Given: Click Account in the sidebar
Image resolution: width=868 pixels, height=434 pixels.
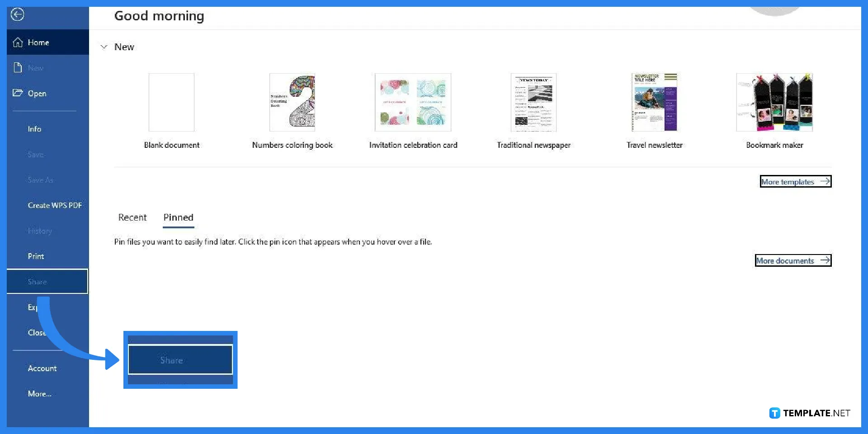Looking at the screenshot, I should [42, 368].
